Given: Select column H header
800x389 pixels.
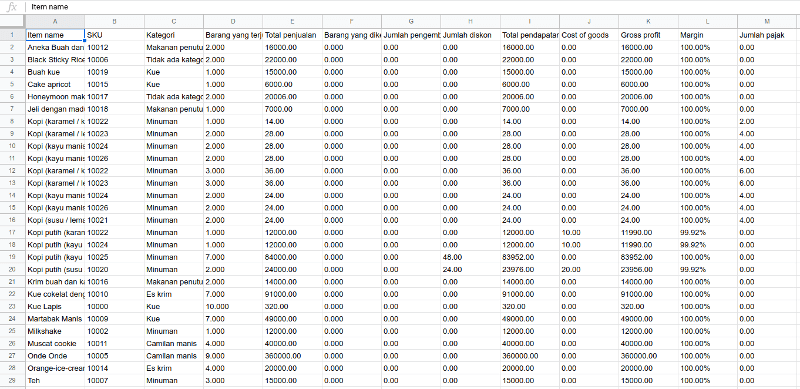Looking at the screenshot, I should pos(470,21).
